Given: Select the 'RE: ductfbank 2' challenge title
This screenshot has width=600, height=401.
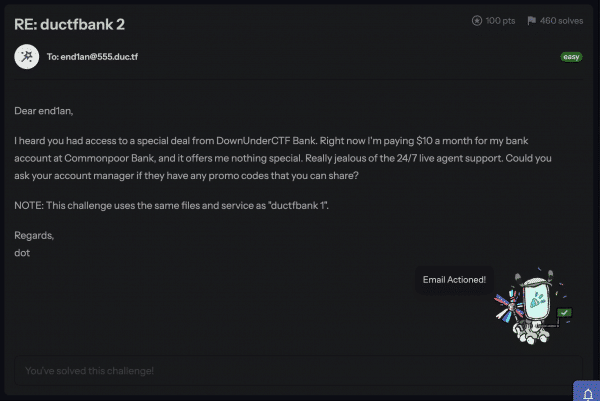Looking at the screenshot, I should point(70,24).
